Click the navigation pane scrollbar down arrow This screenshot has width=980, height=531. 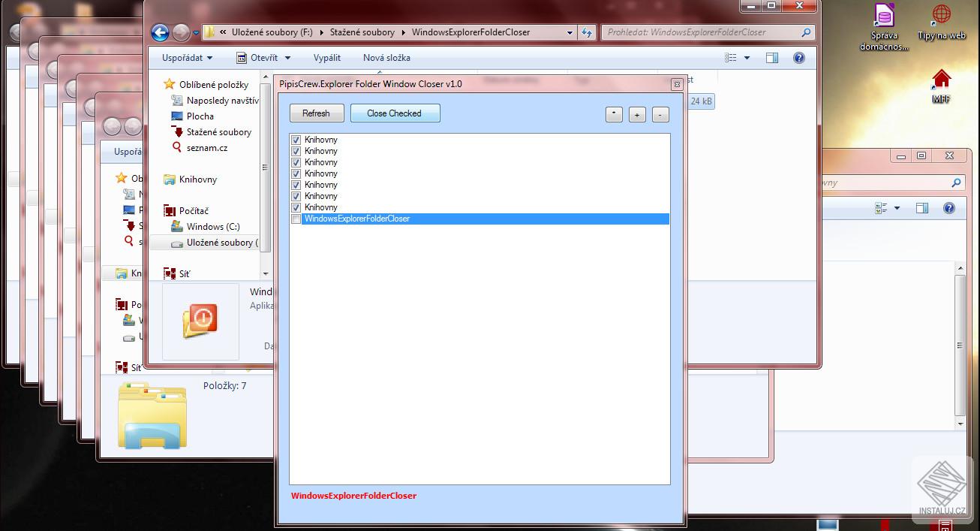[266, 274]
